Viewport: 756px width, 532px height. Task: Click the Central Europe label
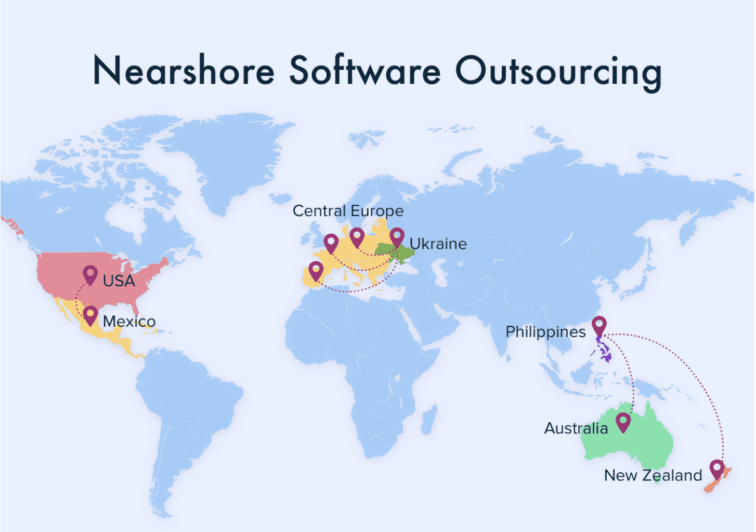click(348, 211)
